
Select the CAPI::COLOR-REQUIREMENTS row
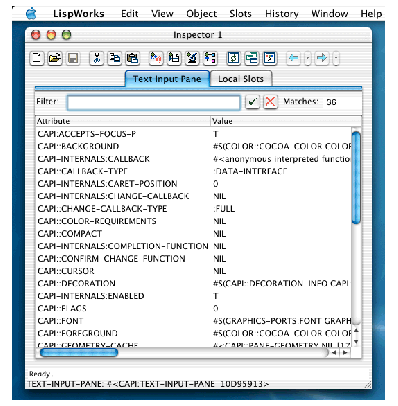click(194, 221)
